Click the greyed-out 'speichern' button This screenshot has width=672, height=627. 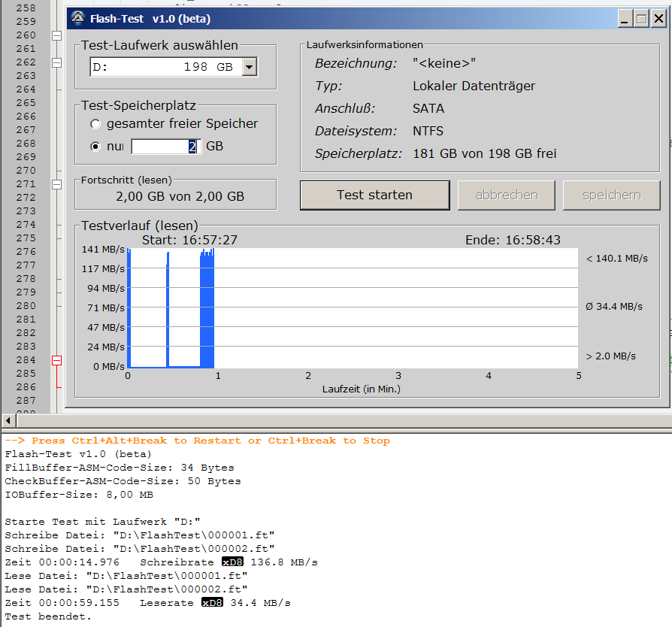(611, 195)
